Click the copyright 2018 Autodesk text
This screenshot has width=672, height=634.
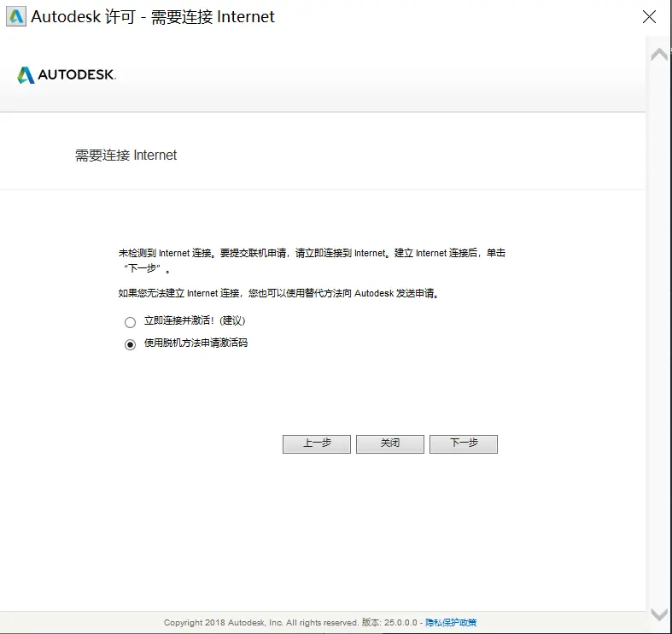pos(260,622)
